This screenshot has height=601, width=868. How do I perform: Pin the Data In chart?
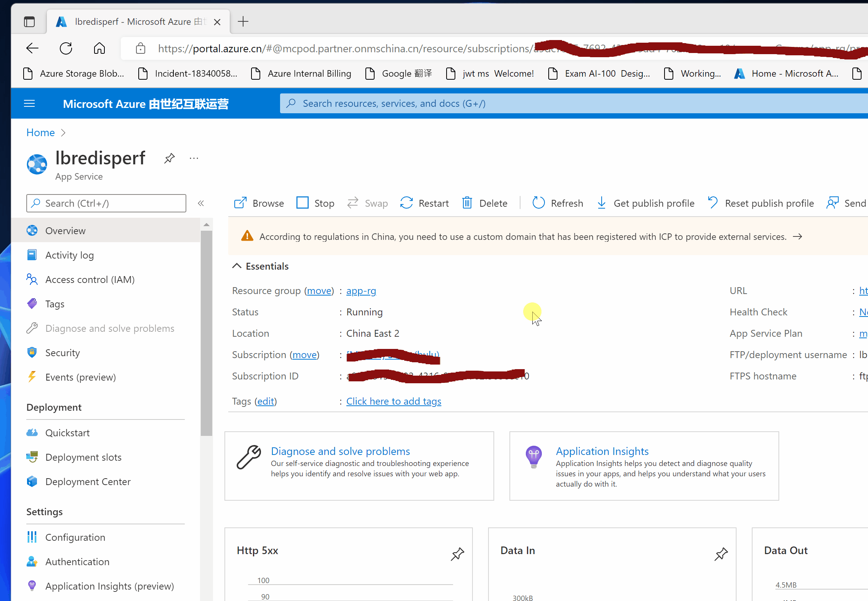721,554
